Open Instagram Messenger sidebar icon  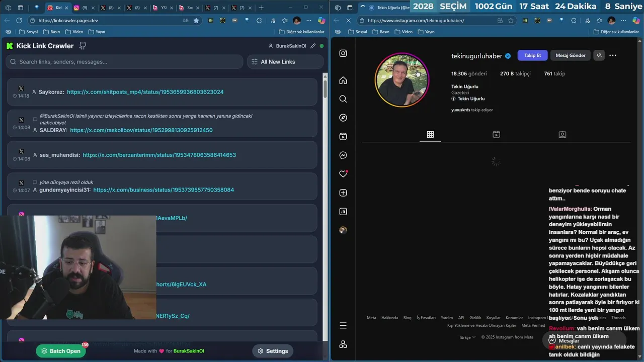point(343,155)
